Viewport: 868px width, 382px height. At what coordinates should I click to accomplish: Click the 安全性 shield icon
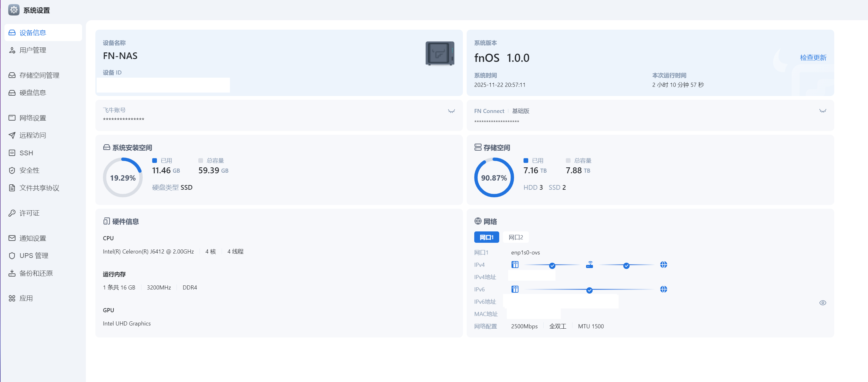coord(12,170)
